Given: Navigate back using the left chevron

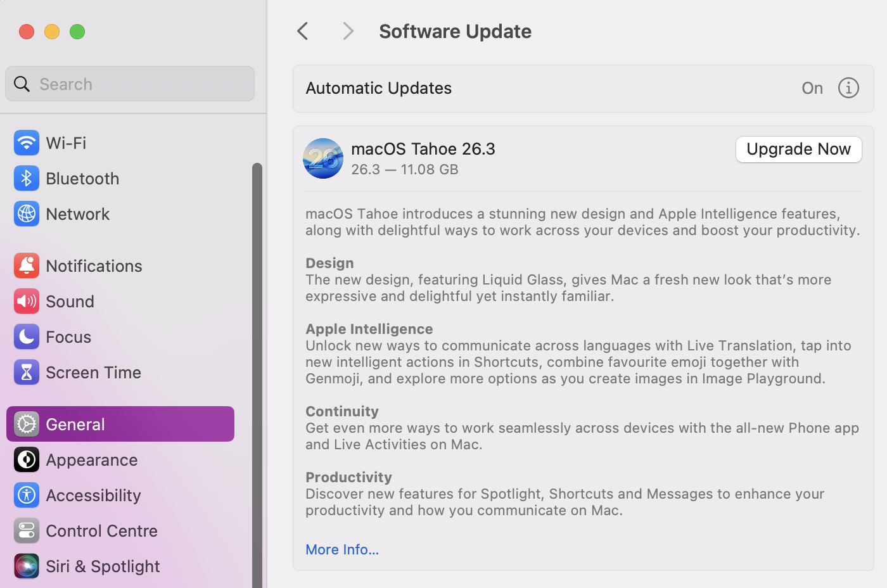Looking at the screenshot, I should tap(302, 31).
